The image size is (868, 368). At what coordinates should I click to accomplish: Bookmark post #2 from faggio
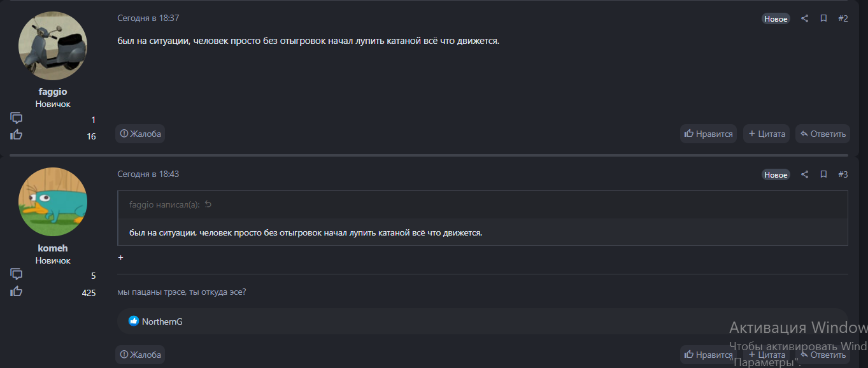pyautogui.click(x=823, y=18)
